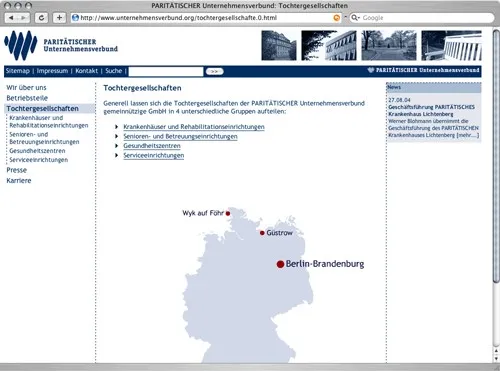Open Karriere in sidebar
500x371 pixels.
(x=19, y=181)
